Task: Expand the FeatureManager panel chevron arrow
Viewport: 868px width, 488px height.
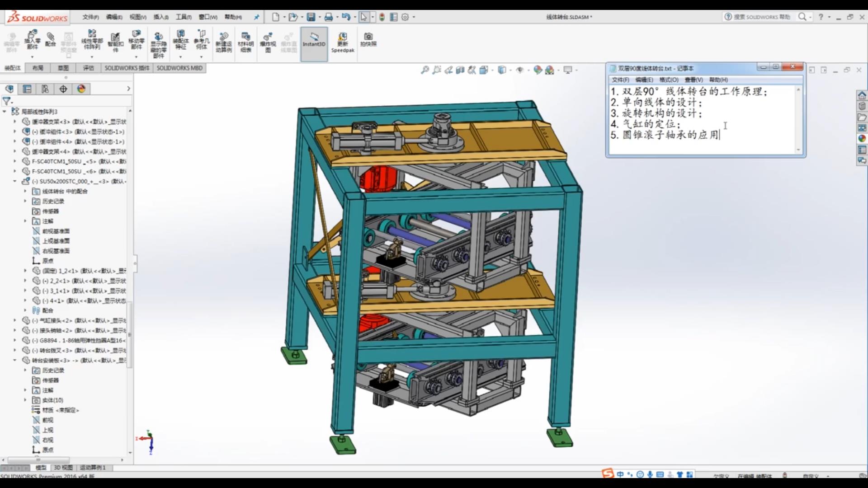Action: click(128, 89)
